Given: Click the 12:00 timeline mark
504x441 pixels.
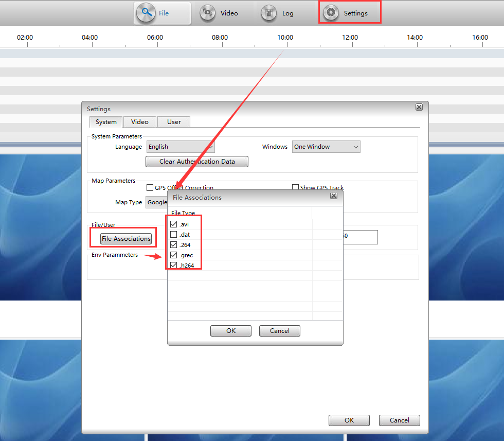Looking at the screenshot, I should pyautogui.click(x=350, y=38).
